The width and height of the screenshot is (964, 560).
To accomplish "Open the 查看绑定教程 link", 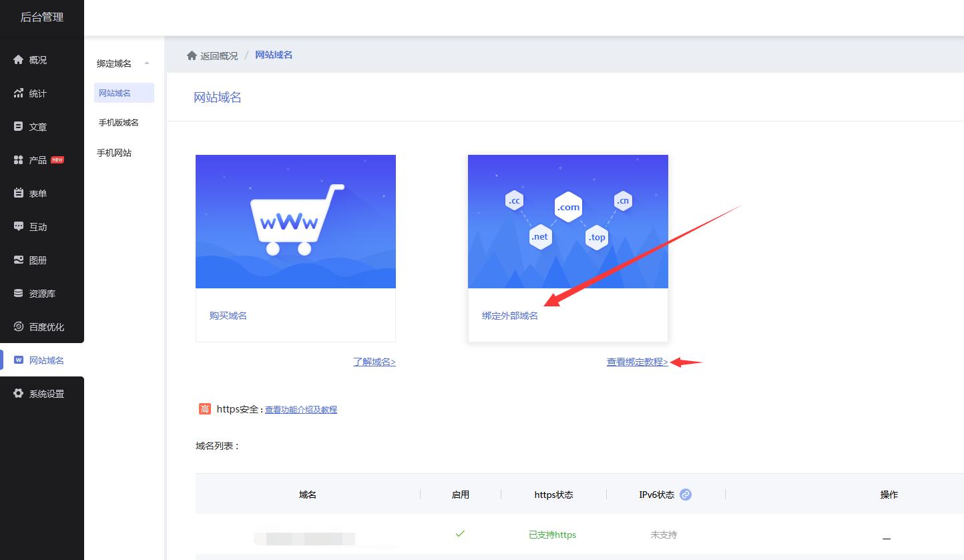I will pos(637,362).
